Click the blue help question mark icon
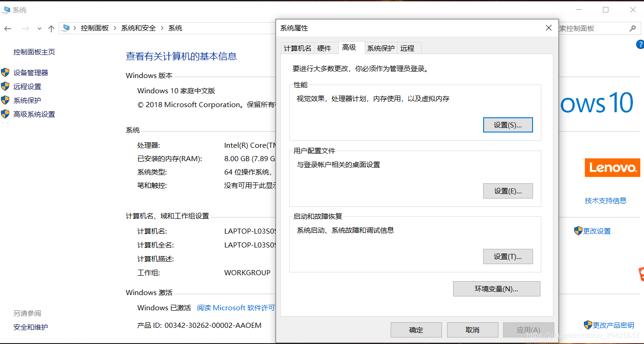Image resolution: width=644 pixels, height=344 pixels. click(x=640, y=44)
